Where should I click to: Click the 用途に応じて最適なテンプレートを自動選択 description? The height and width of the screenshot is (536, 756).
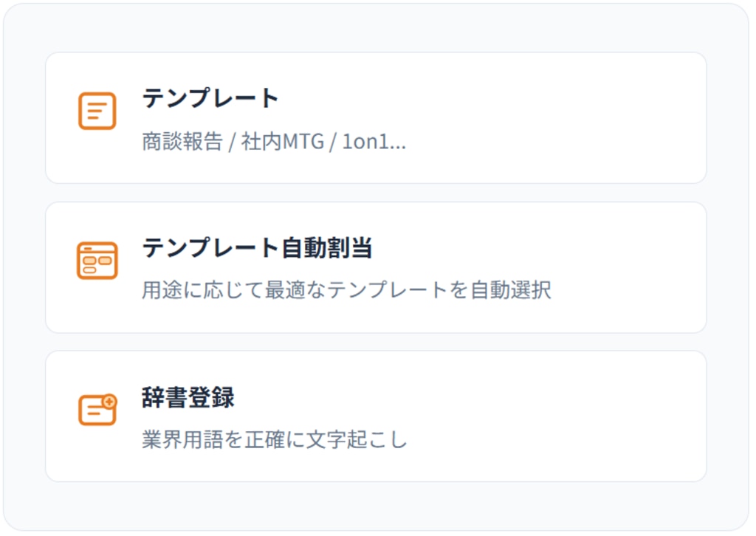pyautogui.click(x=346, y=290)
